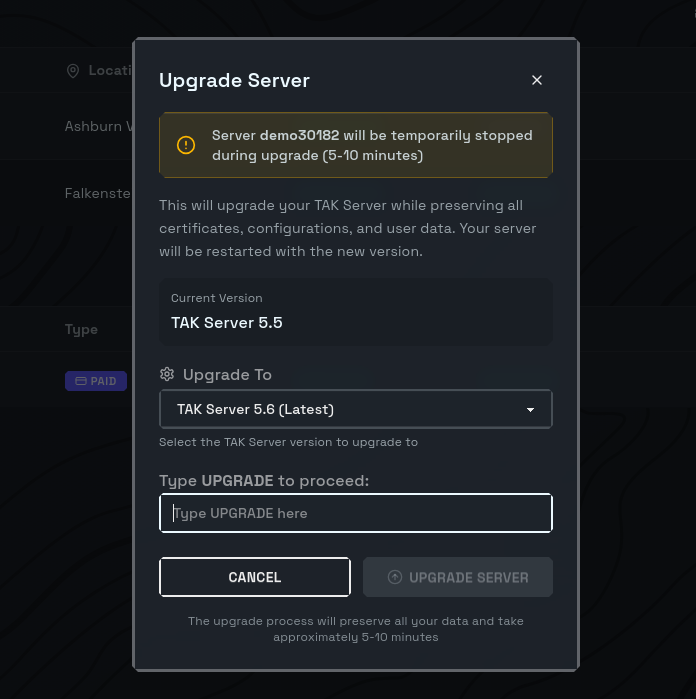
Task: Click the Type UPGRADE to proceed label
Action: pyautogui.click(x=264, y=480)
